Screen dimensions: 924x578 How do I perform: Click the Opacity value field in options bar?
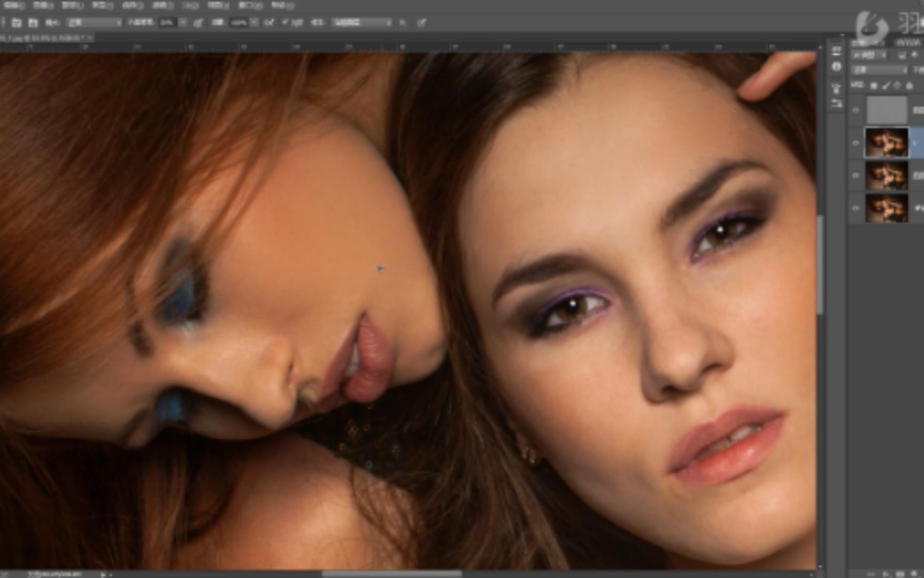(x=168, y=22)
